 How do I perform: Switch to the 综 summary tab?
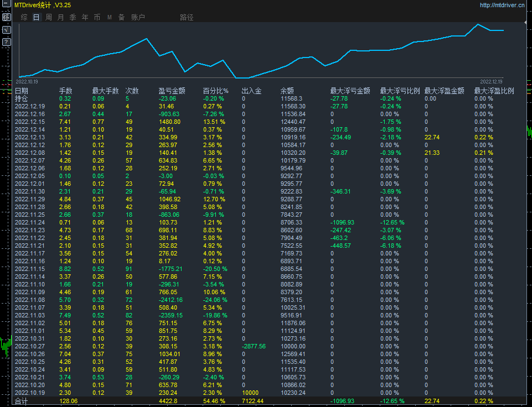[x=24, y=17]
